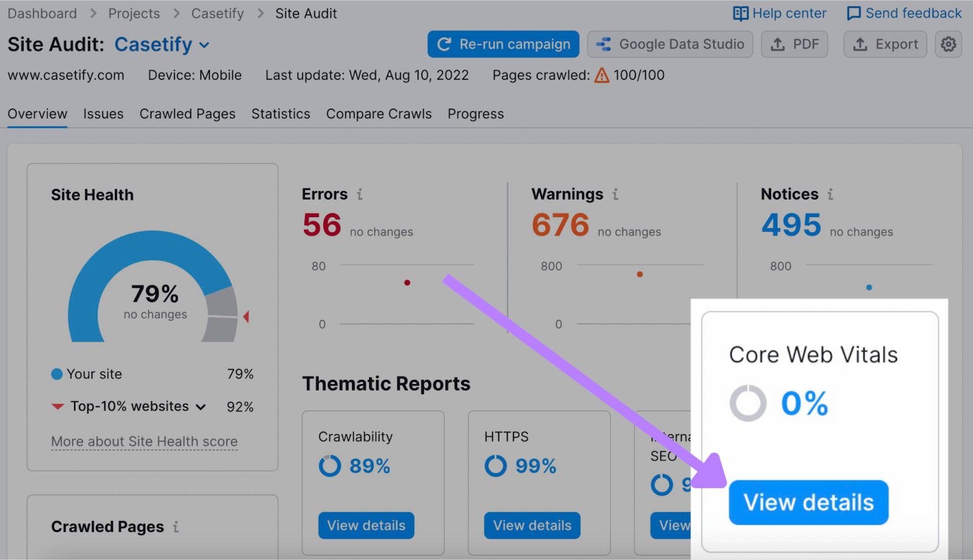973x560 pixels.
Task: Click the Notices info icon
Action: (x=831, y=195)
